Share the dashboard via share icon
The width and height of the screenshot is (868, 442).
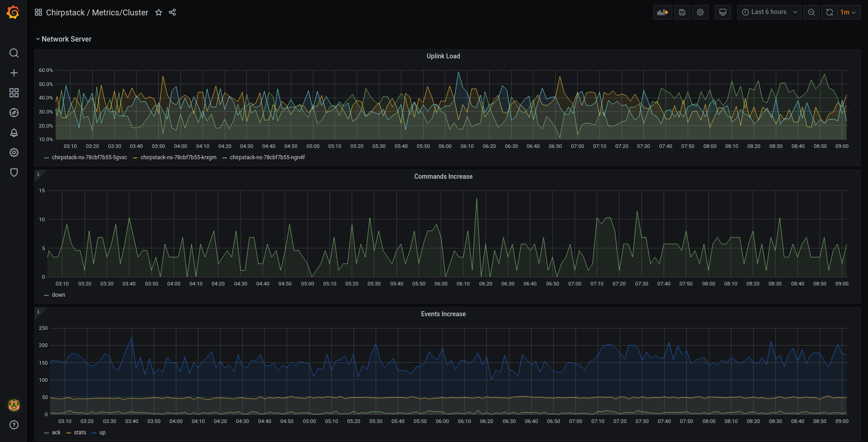pyautogui.click(x=172, y=12)
